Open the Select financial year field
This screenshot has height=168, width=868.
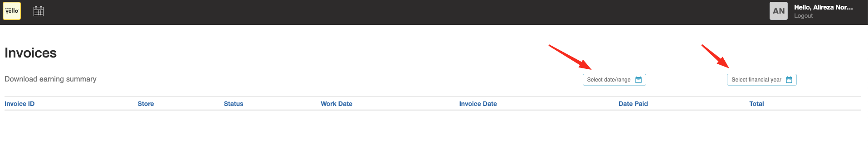pos(762,80)
